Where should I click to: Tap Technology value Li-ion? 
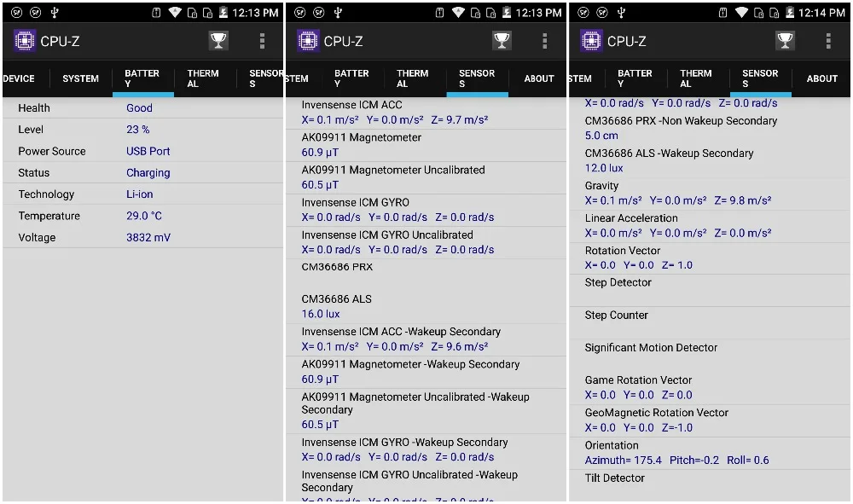click(139, 194)
